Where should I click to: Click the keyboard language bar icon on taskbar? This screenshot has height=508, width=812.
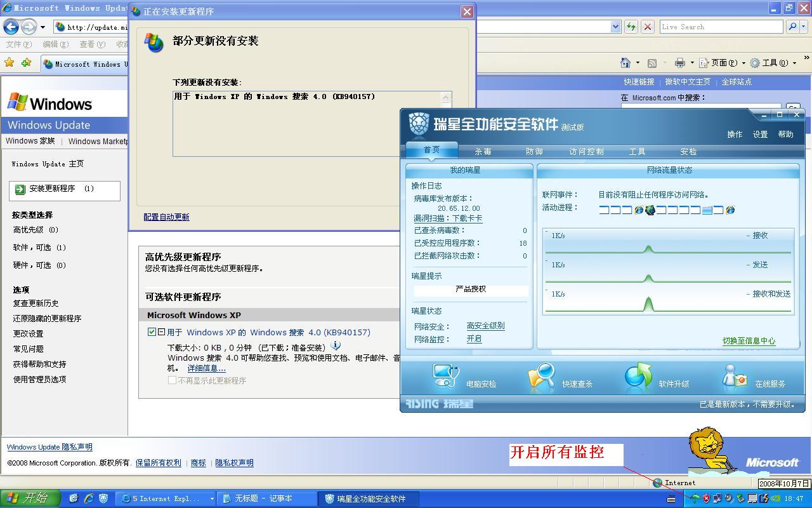tap(671, 499)
